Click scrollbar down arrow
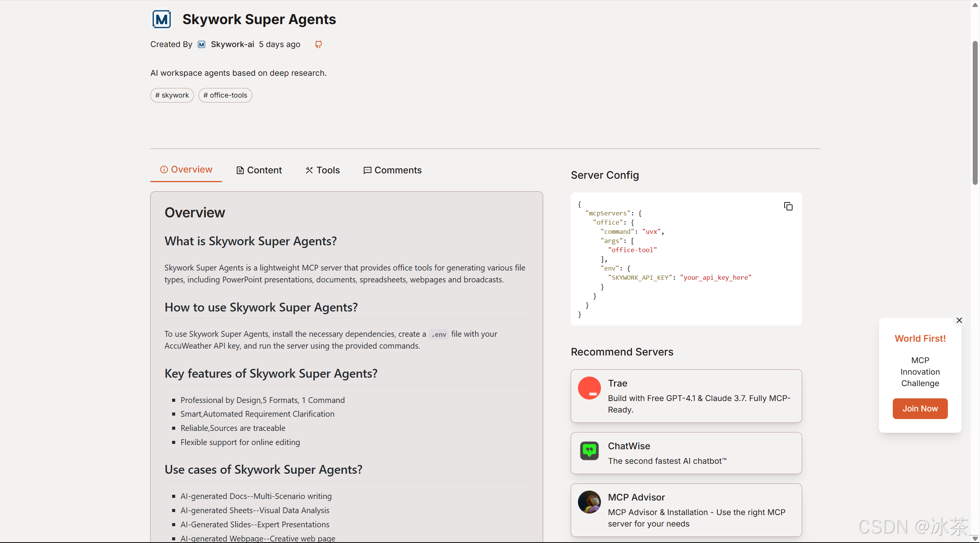 tap(975, 538)
